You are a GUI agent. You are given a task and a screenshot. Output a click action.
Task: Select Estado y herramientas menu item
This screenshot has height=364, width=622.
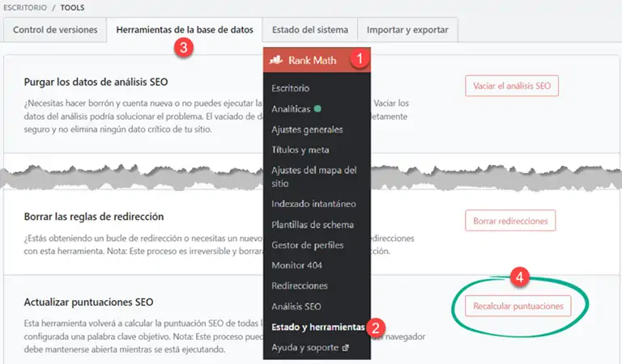coord(317,327)
